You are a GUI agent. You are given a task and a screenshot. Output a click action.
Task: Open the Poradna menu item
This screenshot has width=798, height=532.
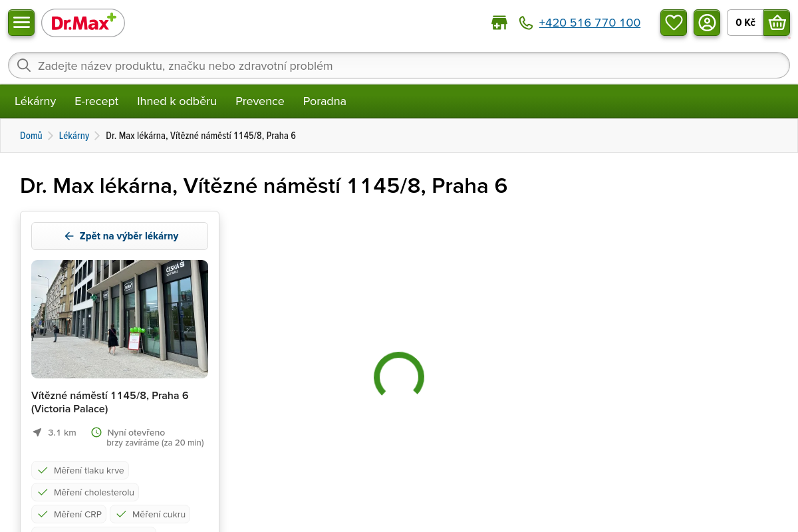[325, 101]
